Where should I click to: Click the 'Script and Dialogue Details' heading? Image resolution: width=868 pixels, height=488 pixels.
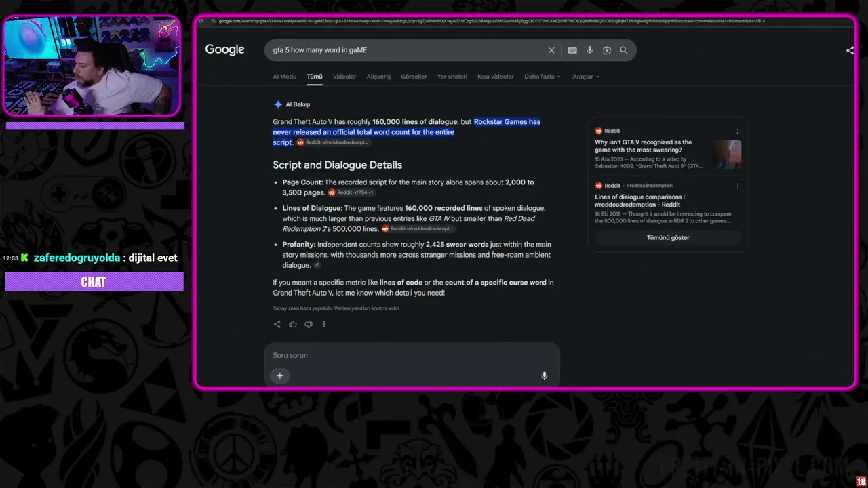point(338,165)
